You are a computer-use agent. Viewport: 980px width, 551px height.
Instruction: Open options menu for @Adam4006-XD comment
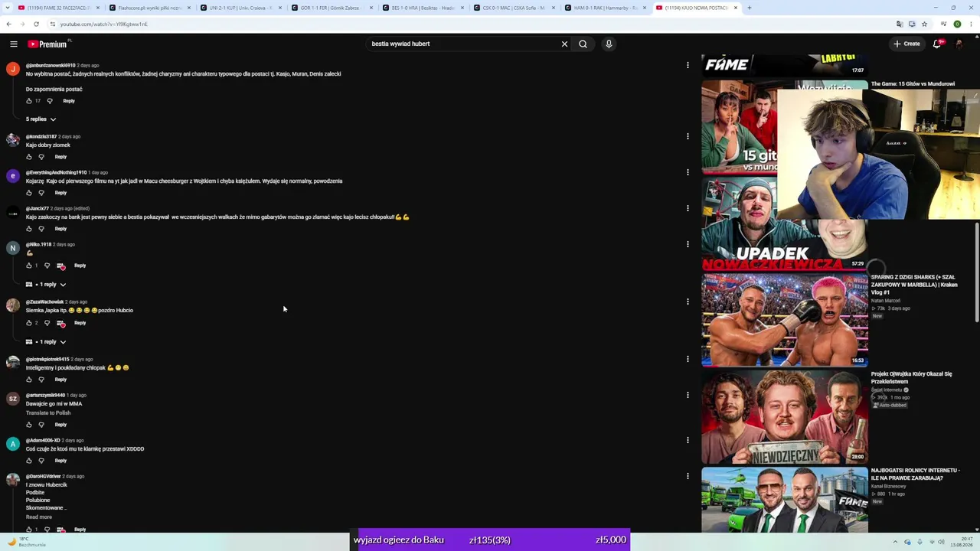click(x=688, y=440)
